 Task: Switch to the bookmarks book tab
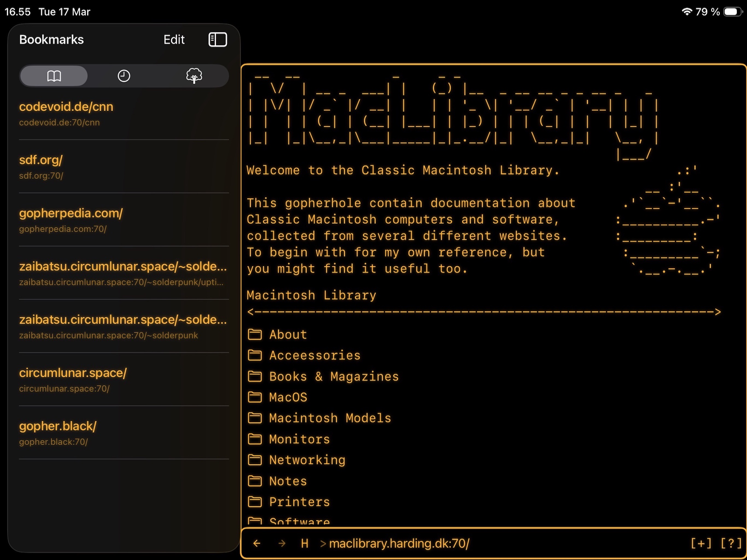54,76
